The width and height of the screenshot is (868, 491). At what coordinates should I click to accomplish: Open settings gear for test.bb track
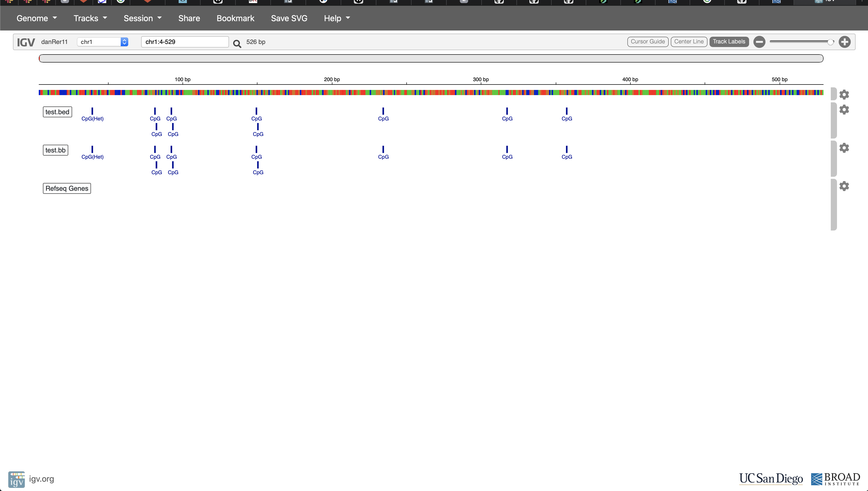[845, 148]
